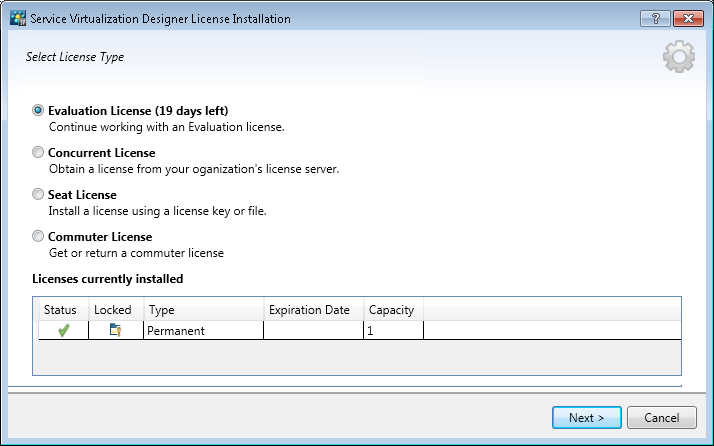Close the License Installation dialog
Screen dimensions: 714x446
pyautogui.click(x=686, y=19)
